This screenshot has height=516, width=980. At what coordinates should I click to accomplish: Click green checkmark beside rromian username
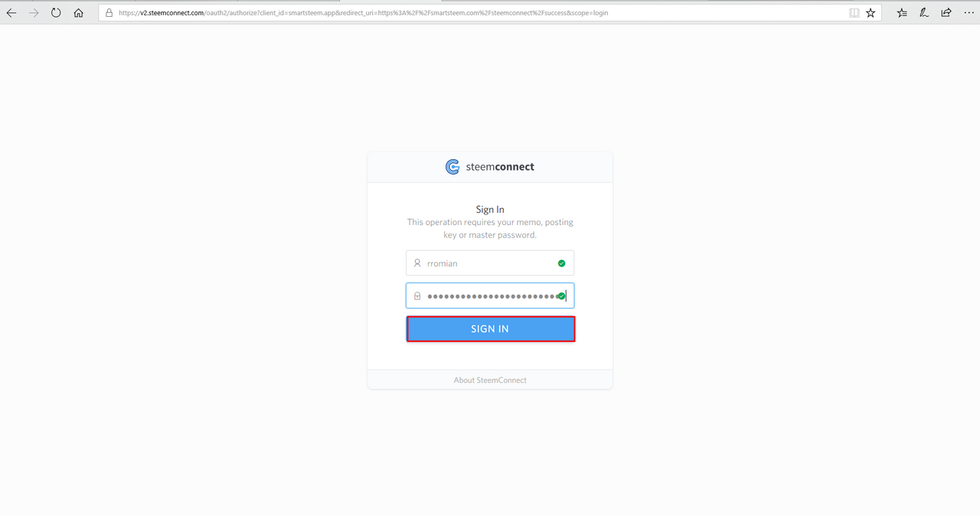tap(561, 263)
